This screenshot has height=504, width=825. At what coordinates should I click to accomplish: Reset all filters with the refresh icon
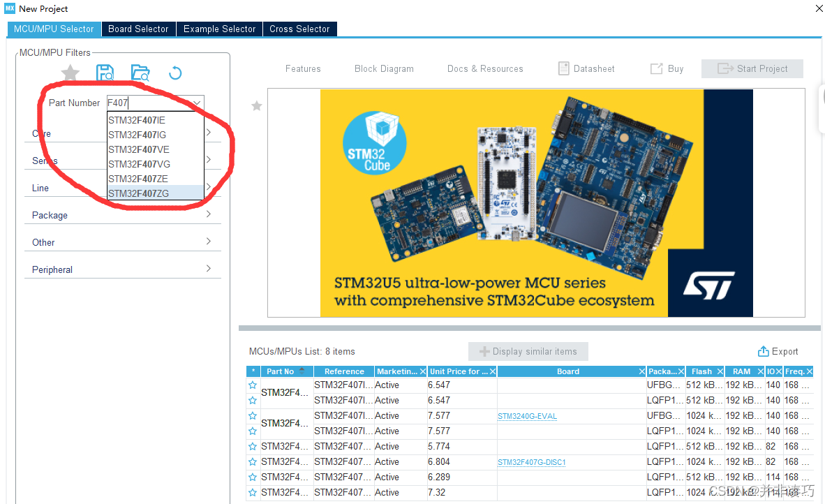(175, 73)
